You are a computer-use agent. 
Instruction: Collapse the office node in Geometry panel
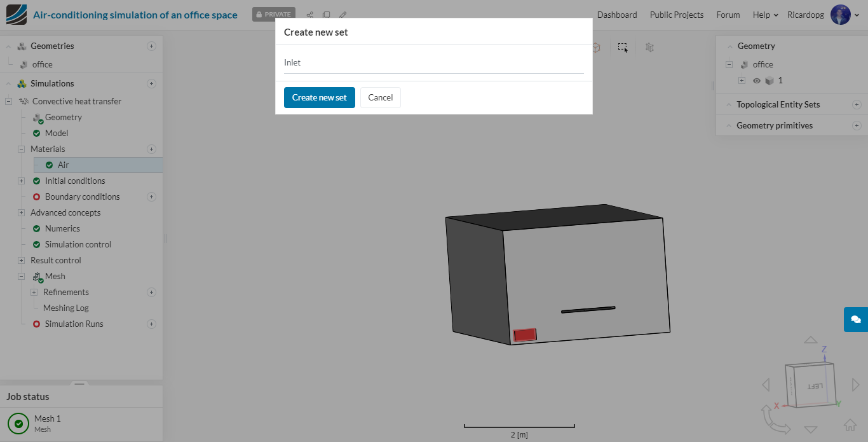point(729,64)
